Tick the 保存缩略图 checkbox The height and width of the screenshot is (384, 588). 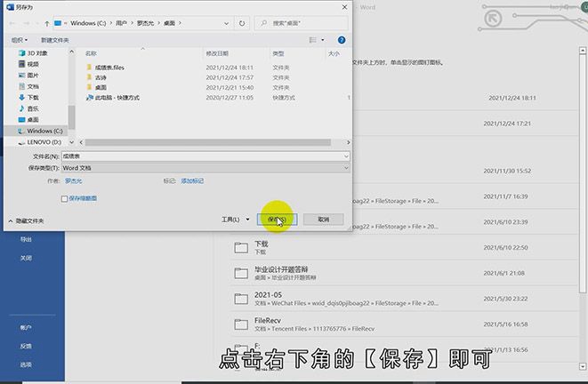point(64,198)
